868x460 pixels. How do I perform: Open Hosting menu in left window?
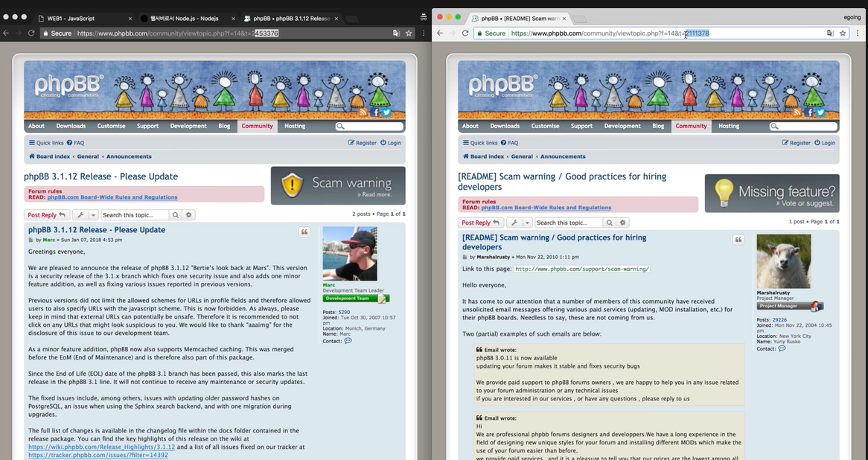[x=295, y=126]
